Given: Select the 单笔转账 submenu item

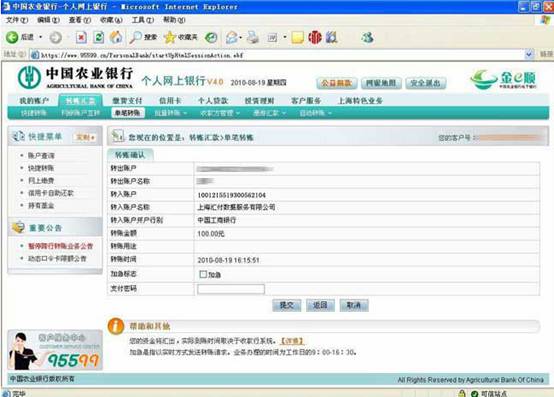Looking at the screenshot, I should [128, 113].
